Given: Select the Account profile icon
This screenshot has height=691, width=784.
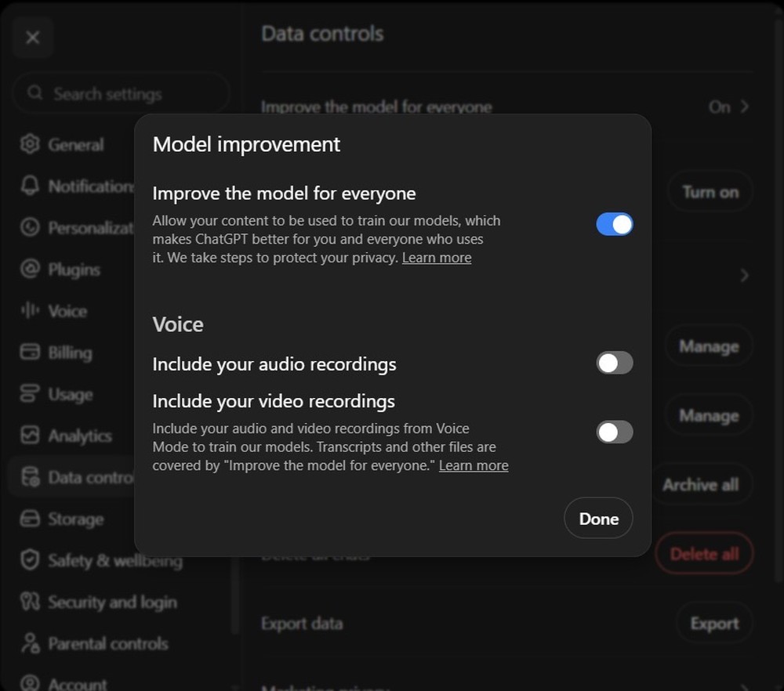Looking at the screenshot, I should click(30, 683).
